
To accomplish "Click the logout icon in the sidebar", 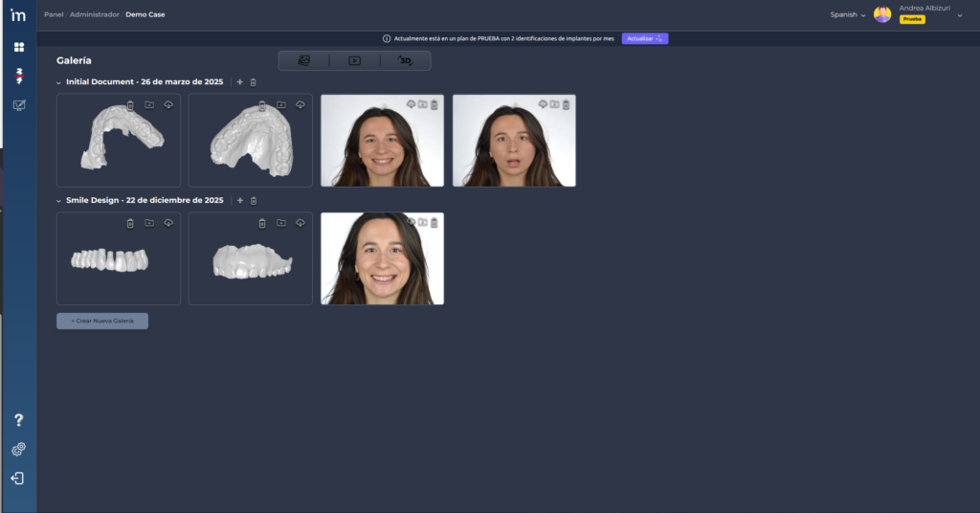I will [18, 478].
